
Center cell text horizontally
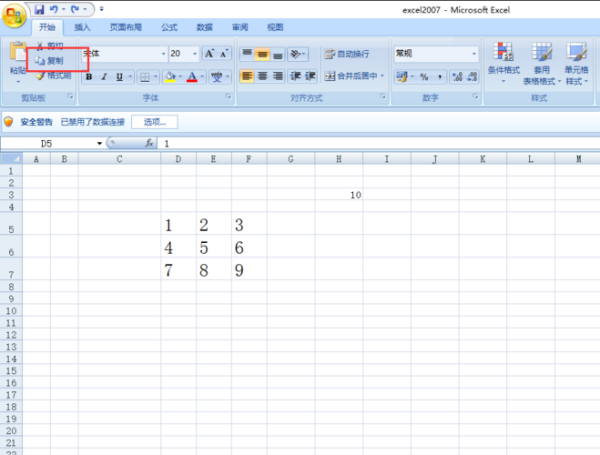pos(262,76)
